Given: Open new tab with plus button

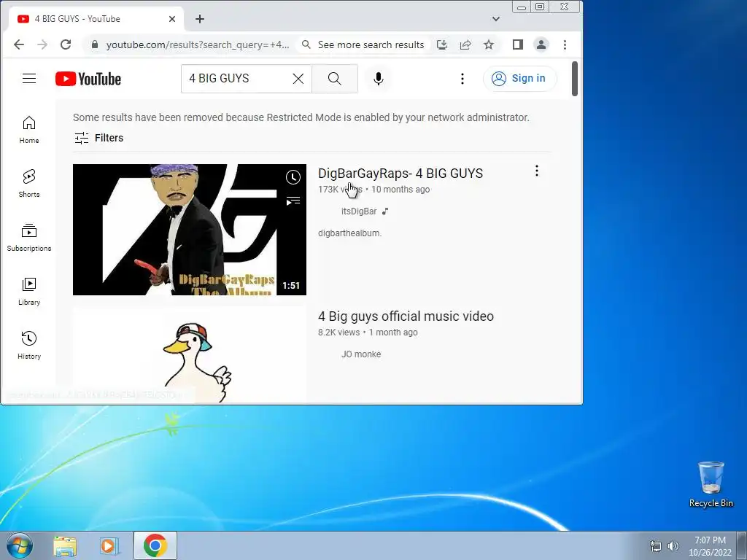Looking at the screenshot, I should [x=200, y=19].
